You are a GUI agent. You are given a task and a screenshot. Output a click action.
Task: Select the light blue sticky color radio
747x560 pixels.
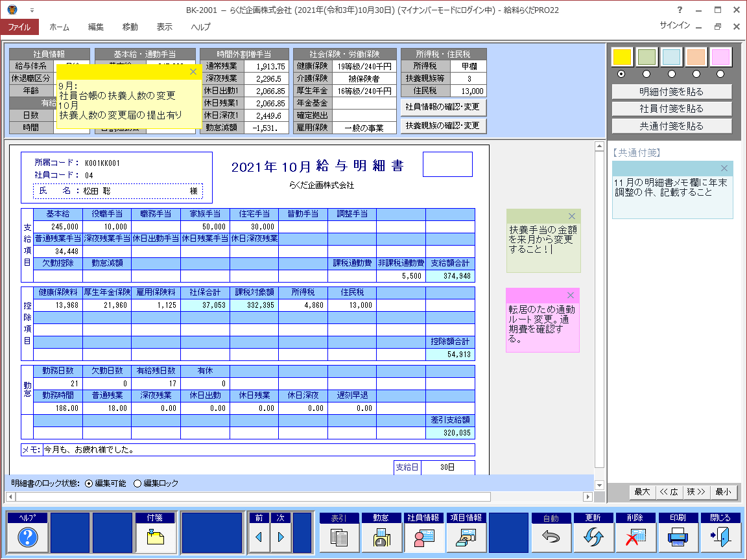coord(671,74)
